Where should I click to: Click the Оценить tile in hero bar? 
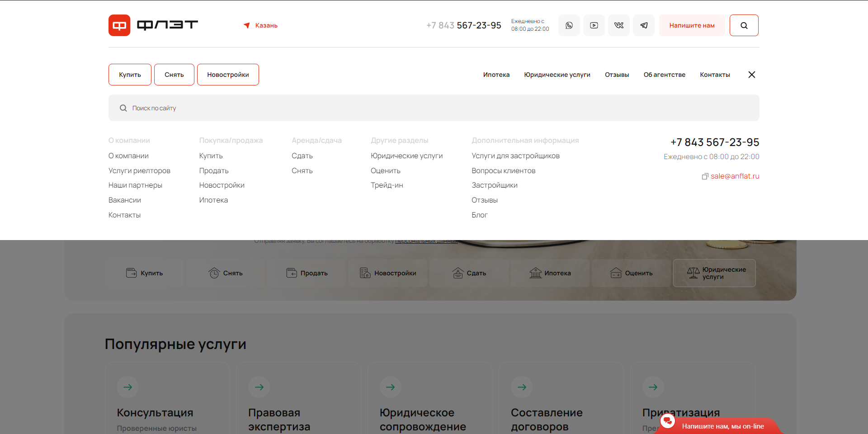[x=632, y=273]
